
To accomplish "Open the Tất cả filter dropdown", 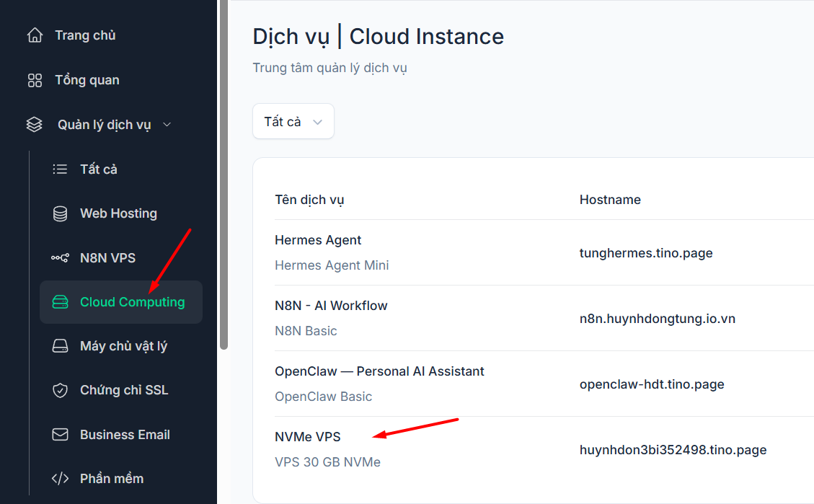I will tap(293, 121).
